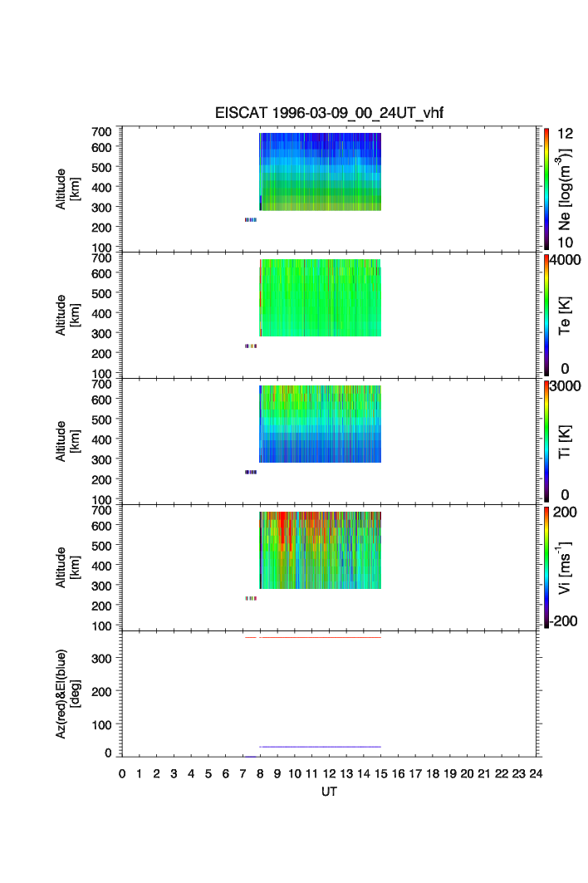The height and width of the screenshot is (883, 588).
Task: Click the UT x-axis label
Action: [x=329, y=792]
